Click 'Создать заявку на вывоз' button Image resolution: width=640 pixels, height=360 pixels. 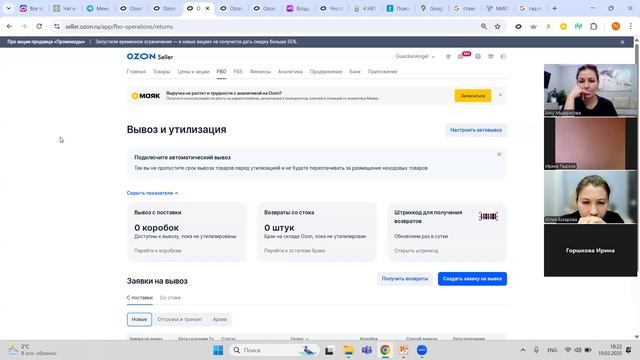tap(472, 279)
